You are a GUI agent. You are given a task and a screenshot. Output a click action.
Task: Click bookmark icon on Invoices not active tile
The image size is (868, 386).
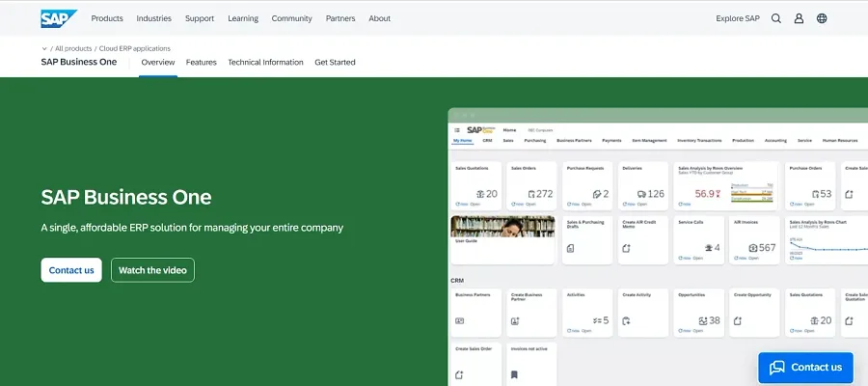(514, 375)
